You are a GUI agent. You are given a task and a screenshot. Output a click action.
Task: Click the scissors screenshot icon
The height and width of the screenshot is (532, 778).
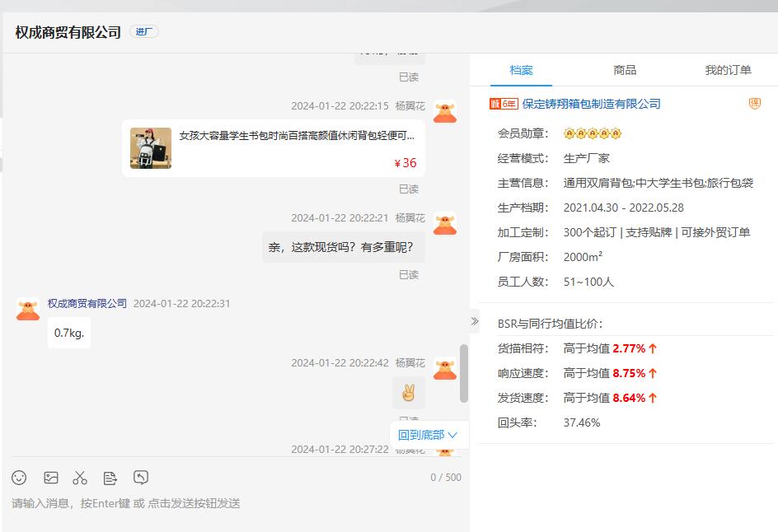click(x=80, y=478)
